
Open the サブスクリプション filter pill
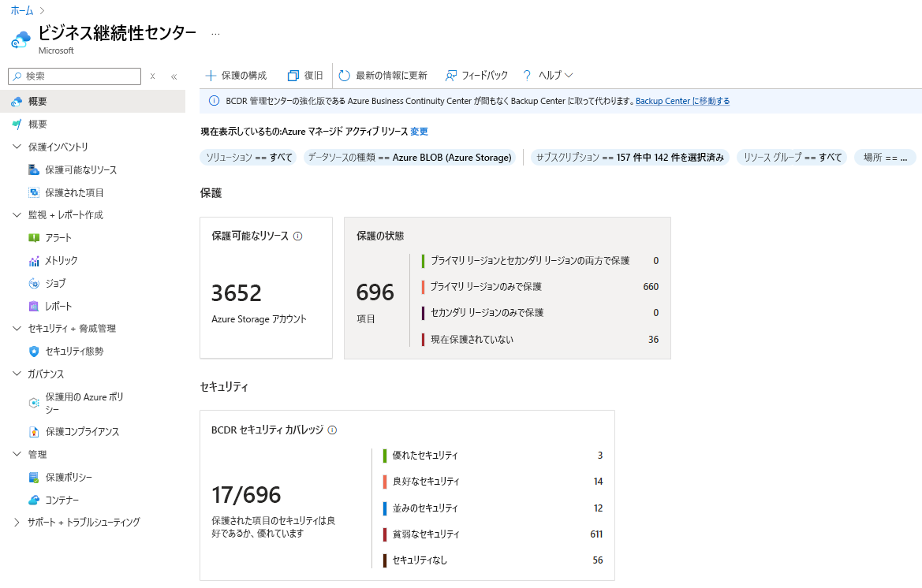pyautogui.click(x=629, y=158)
